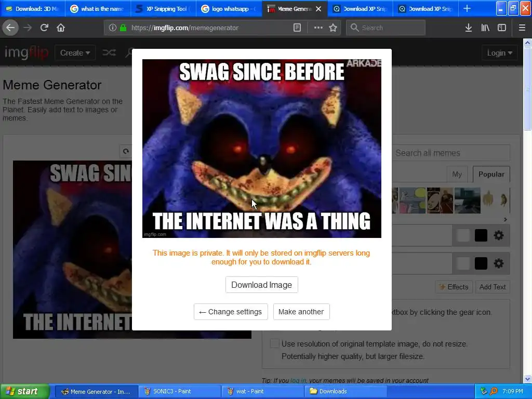The image size is (532, 399).
Task: Click the imgflip shuffle random icon
Action: click(109, 52)
